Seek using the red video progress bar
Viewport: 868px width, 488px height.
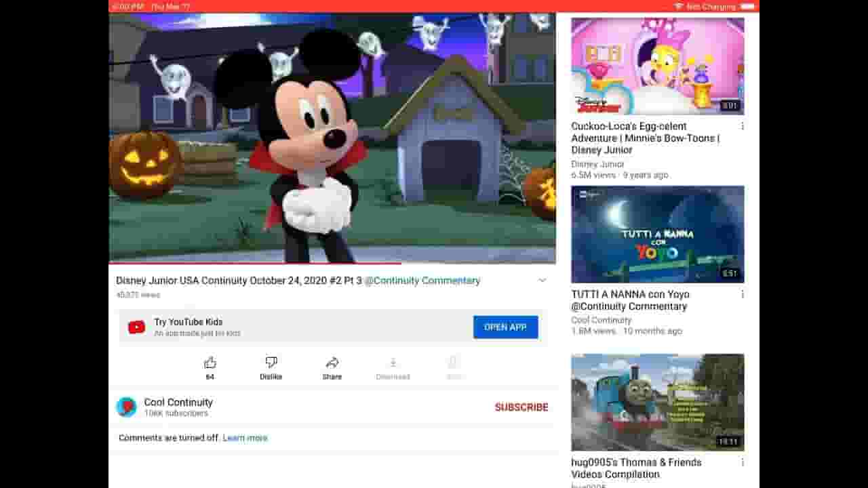click(332, 262)
